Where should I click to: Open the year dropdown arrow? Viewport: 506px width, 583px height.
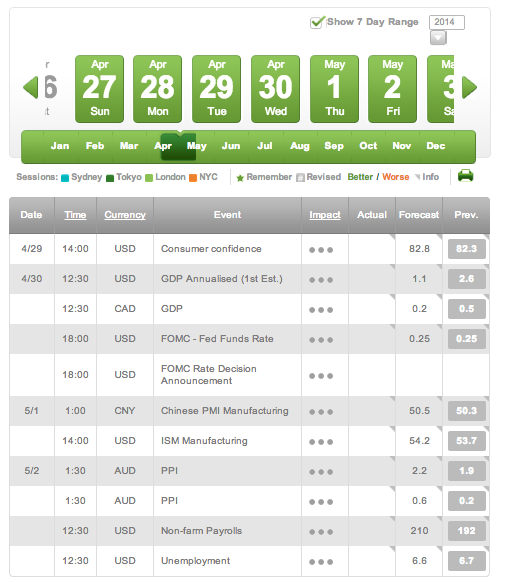pos(438,38)
